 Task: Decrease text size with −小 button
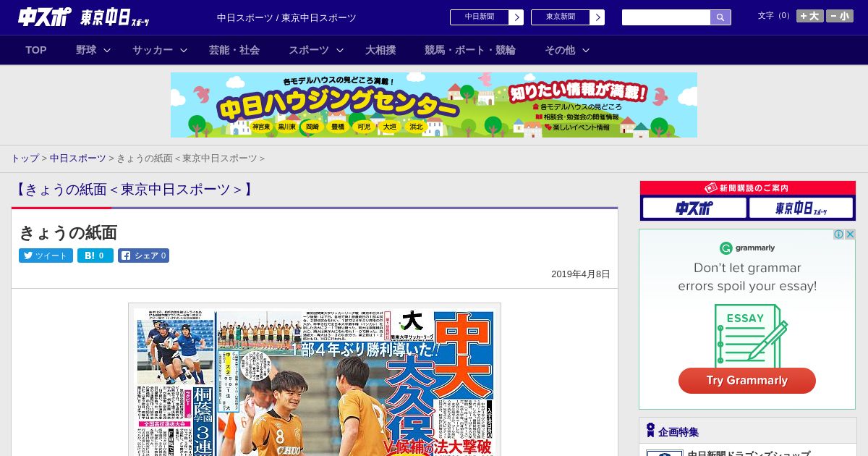[840, 16]
